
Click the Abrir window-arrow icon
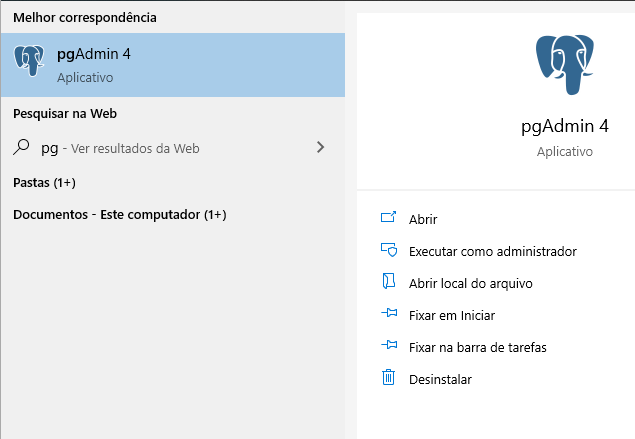(389, 219)
